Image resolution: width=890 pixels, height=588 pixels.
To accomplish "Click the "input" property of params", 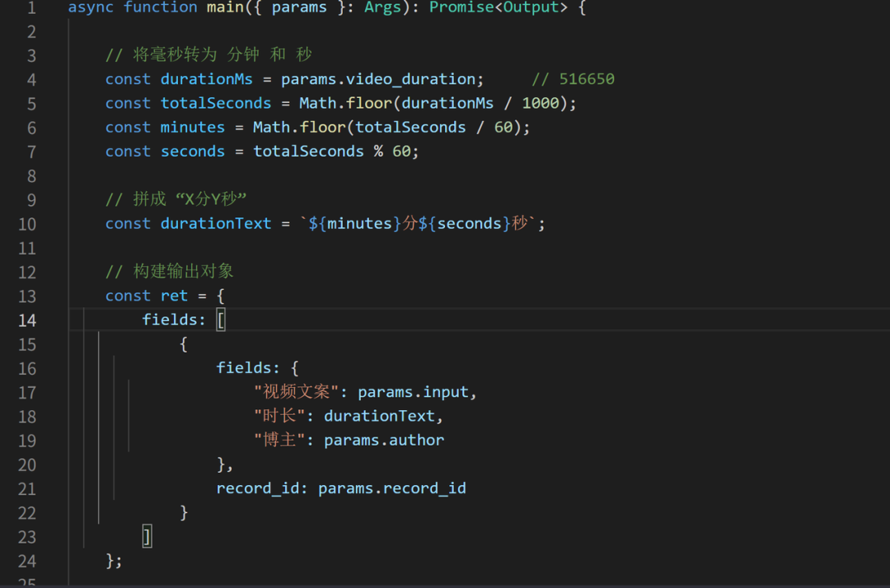I will point(446,392).
